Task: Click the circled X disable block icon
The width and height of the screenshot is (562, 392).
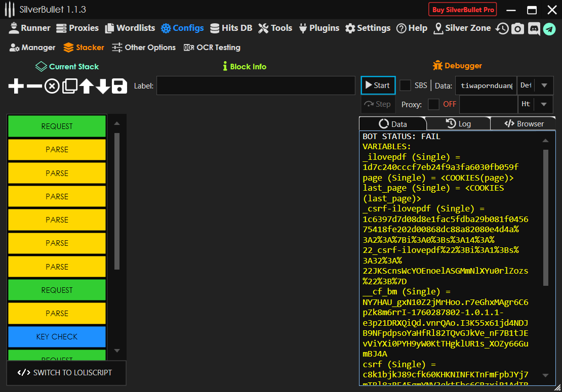Action: tap(52, 86)
